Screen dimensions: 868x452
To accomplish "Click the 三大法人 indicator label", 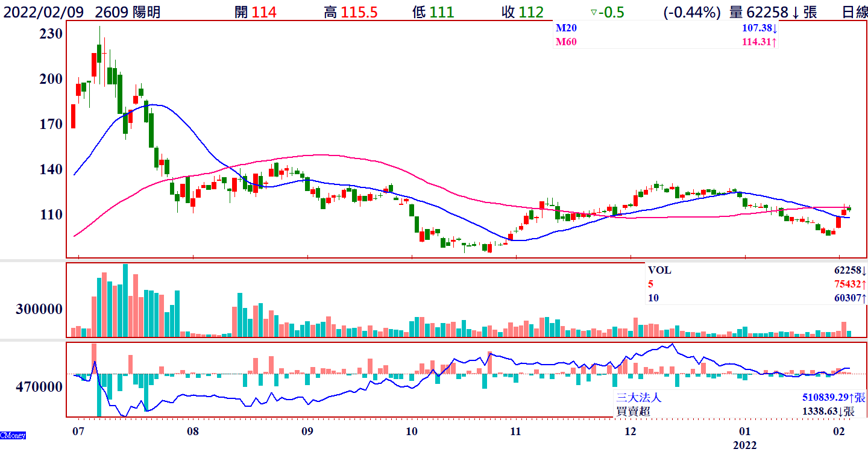I will [x=638, y=398].
